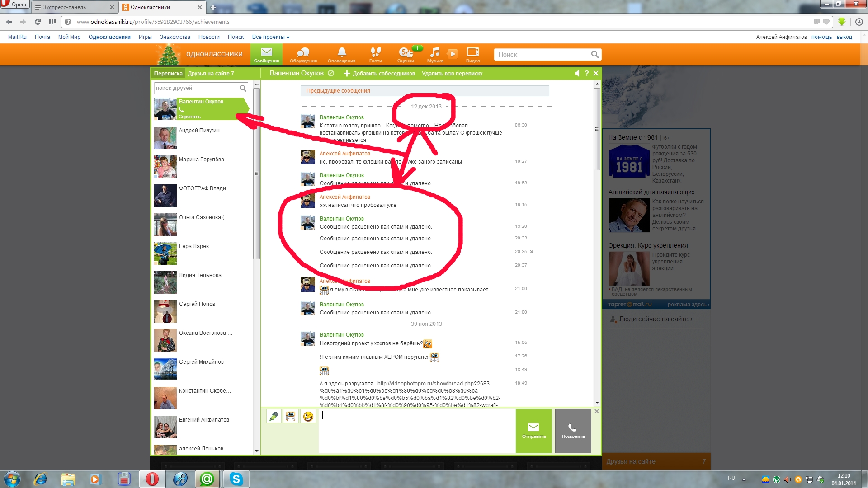This screenshot has height=488, width=868.
Task: Click the magnifier in site search
Action: (x=595, y=55)
